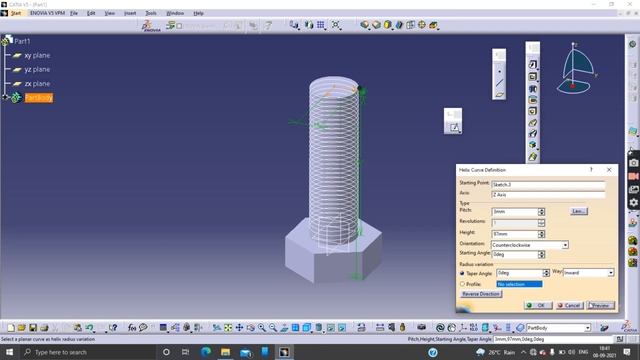Click the Pitch value field
The height and width of the screenshot is (360, 640).
515,212
